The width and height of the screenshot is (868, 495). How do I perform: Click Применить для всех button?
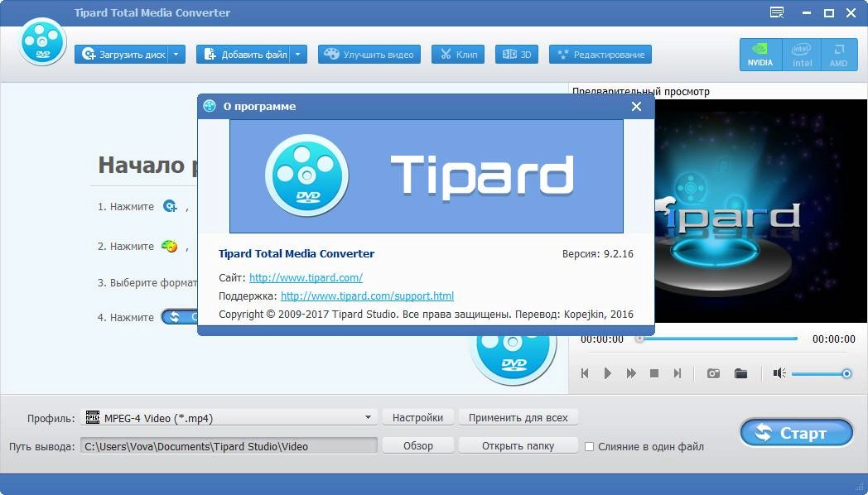(x=518, y=417)
